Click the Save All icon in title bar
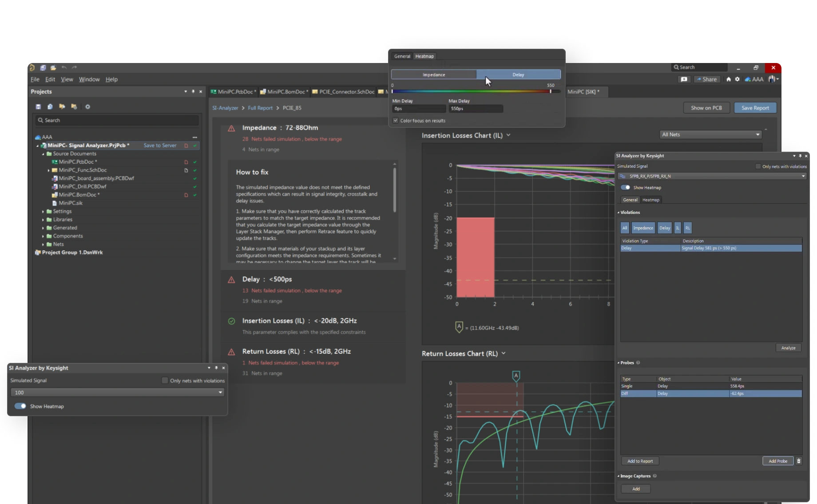This screenshot has width=817, height=504. pos(43,68)
